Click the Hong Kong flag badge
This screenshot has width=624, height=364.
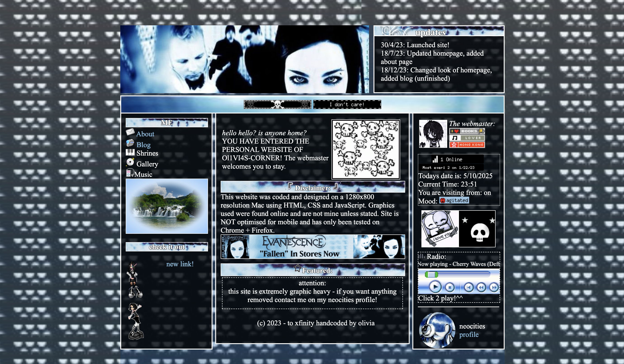(x=467, y=145)
